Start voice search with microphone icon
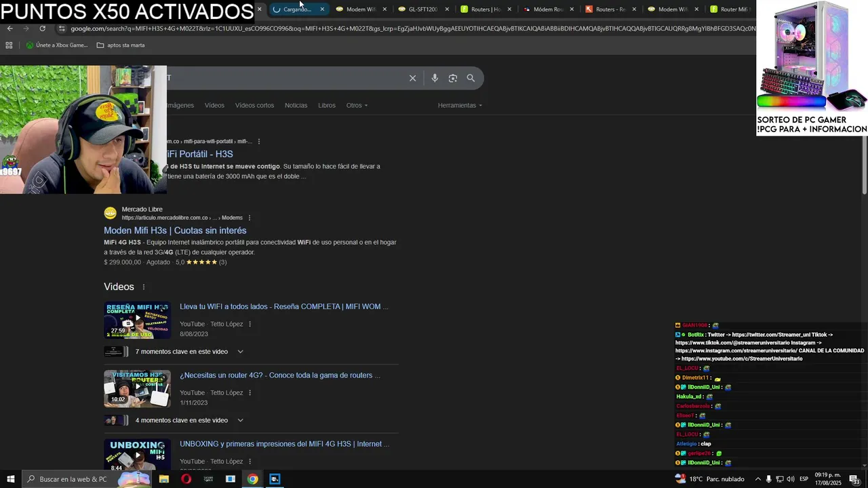 click(x=435, y=78)
